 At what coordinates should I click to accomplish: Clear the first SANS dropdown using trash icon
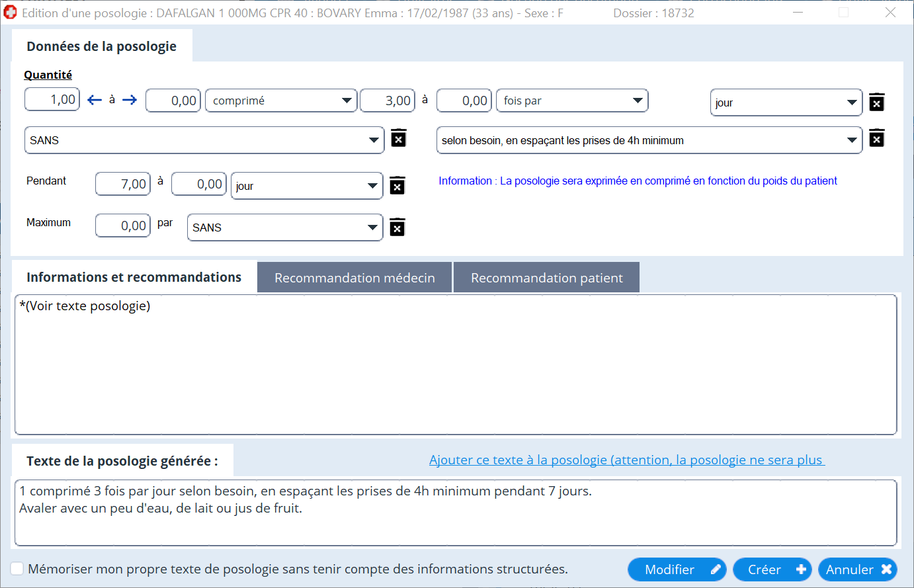pos(398,139)
